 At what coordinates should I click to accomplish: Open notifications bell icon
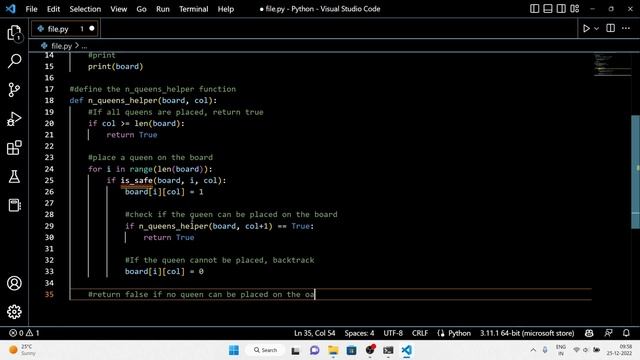pos(626,333)
